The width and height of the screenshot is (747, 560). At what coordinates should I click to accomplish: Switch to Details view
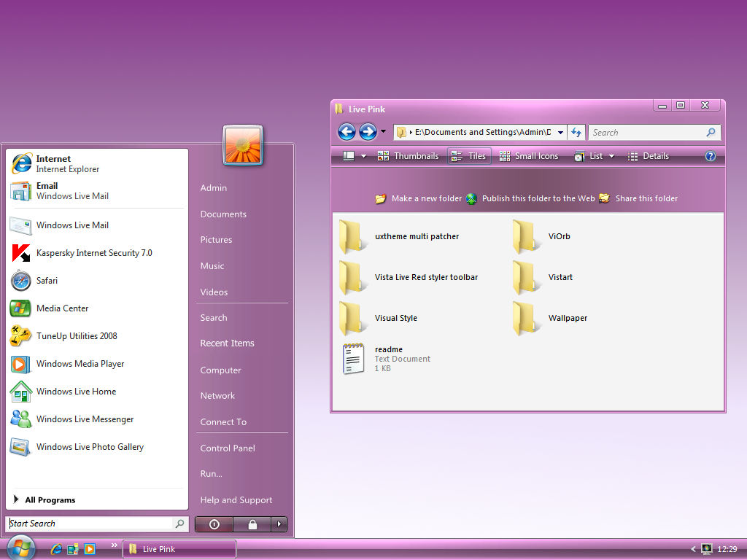pos(648,156)
